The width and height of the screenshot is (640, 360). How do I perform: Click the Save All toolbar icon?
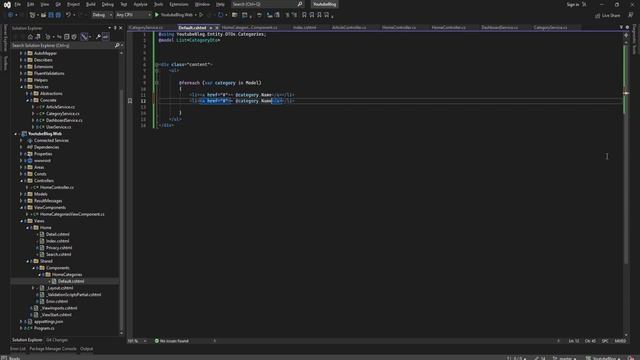coord(58,15)
